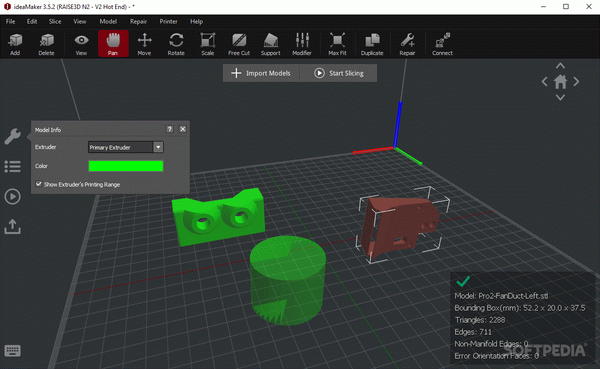Open the Connect printer tool
Screen dimensions: 600x369
click(x=442, y=44)
